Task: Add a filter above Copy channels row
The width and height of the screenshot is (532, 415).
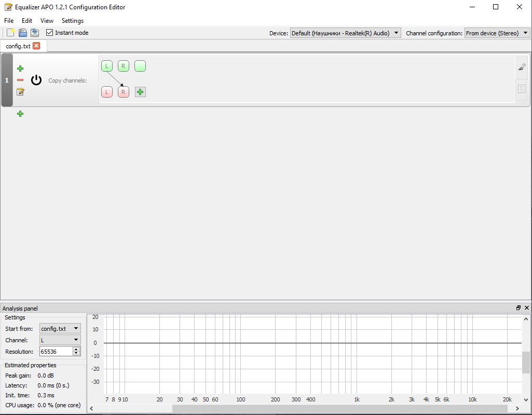Action: pyautogui.click(x=20, y=69)
